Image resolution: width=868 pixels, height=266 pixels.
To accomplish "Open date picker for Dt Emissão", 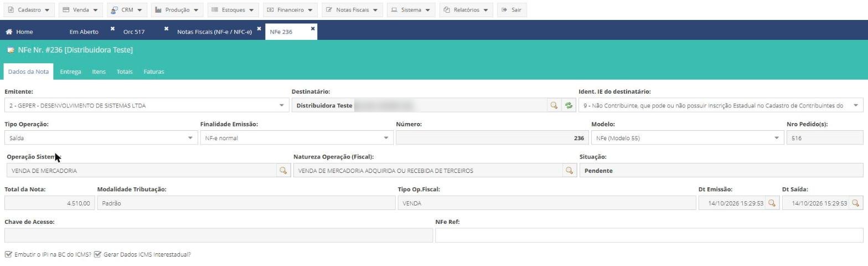I will [772, 203].
